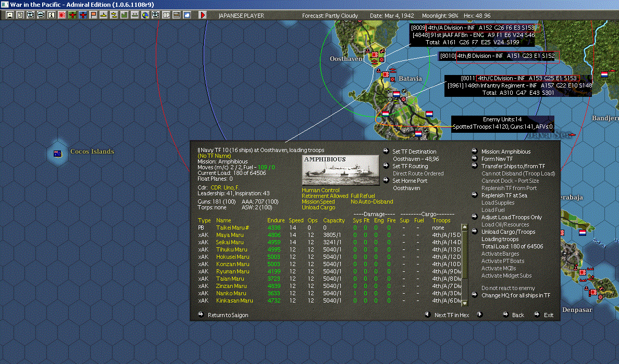619x364 pixels.
Task: Click commander name CDR Uno, F.
Action: click(x=225, y=187)
